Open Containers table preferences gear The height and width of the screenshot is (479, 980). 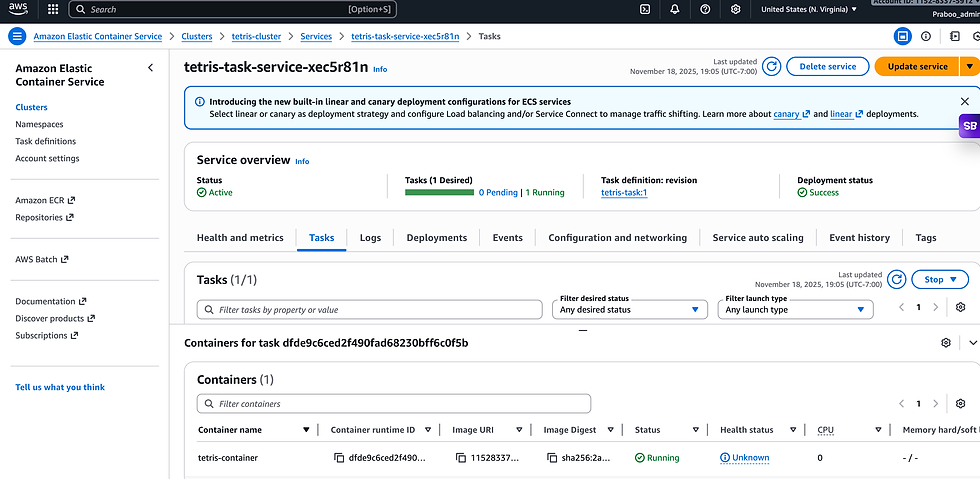click(960, 404)
